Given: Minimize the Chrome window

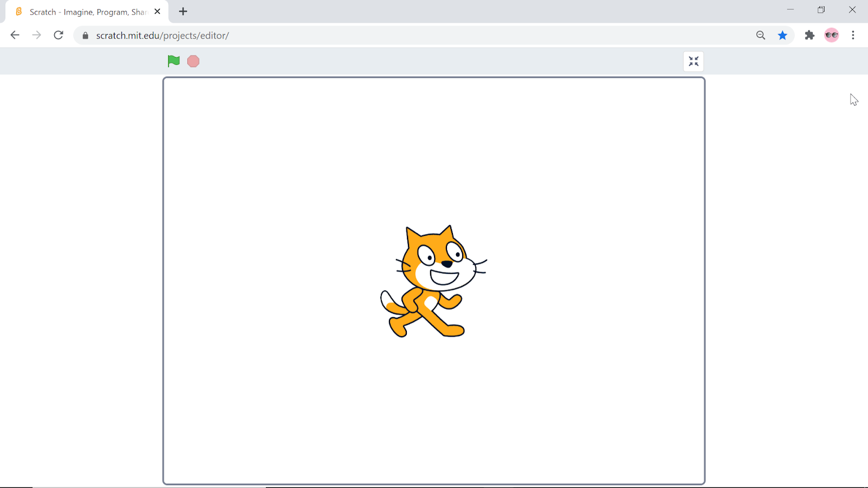Looking at the screenshot, I should [790, 10].
